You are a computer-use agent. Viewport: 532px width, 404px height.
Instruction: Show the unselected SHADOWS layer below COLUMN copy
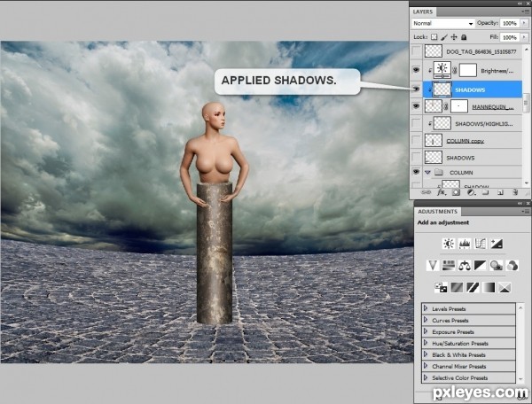click(416, 158)
